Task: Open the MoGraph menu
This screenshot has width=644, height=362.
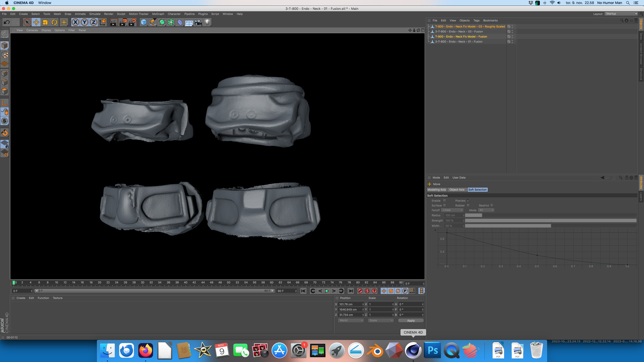Action: pos(158,14)
